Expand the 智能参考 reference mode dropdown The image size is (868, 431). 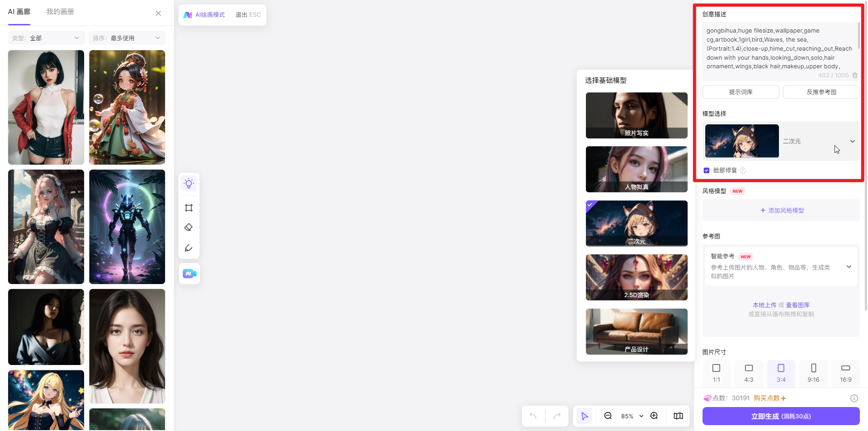tap(849, 267)
